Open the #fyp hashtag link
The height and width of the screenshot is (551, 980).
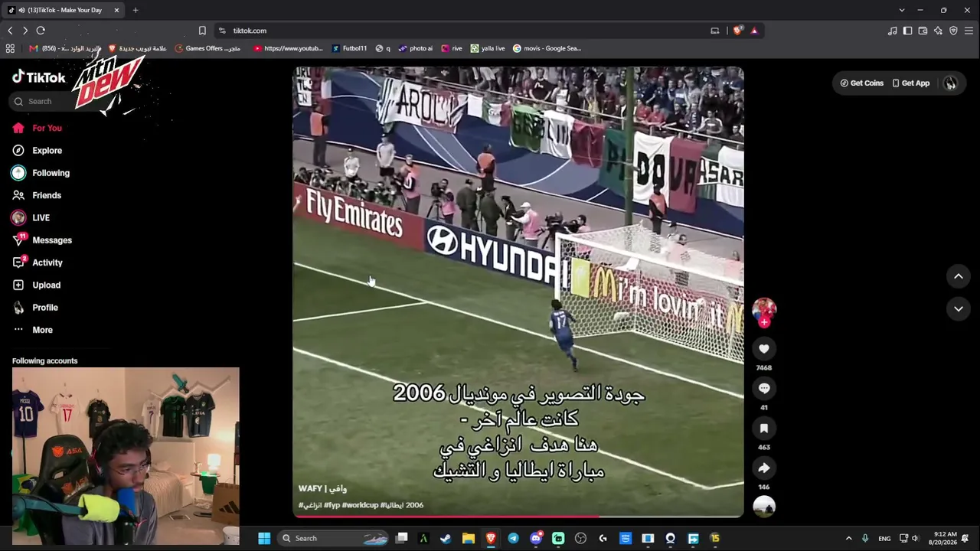pyautogui.click(x=332, y=505)
